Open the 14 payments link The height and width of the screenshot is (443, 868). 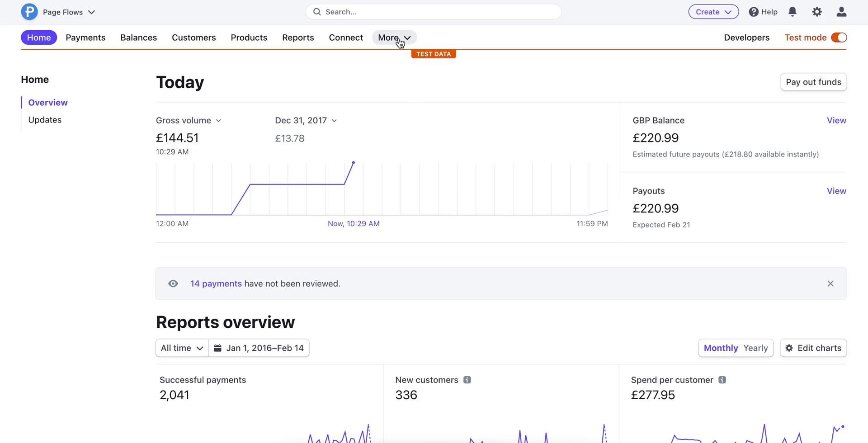[216, 284]
